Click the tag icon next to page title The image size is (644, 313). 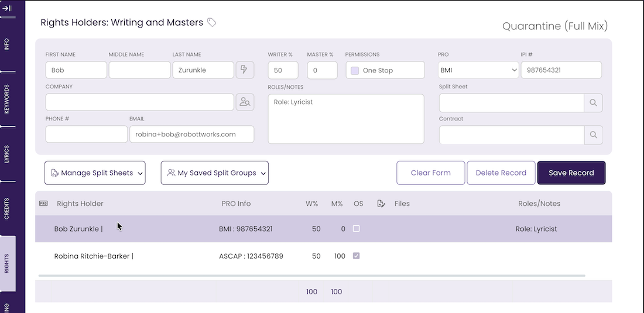(211, 23)
